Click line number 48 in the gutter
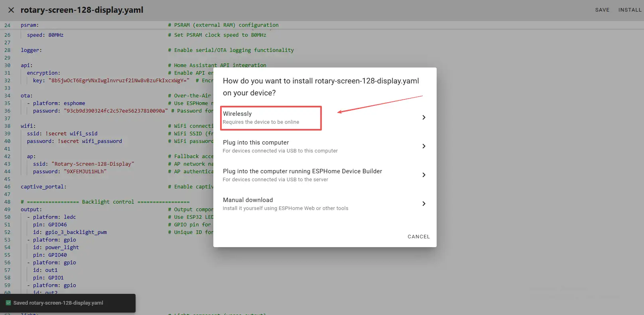This screenshot has height=315, width=644. click(x=8, y=202)
